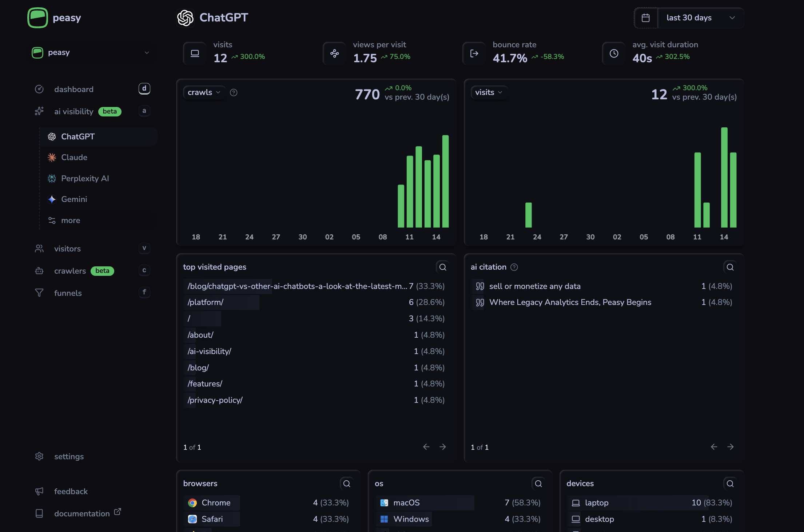This screenshot has width=804, height=532.
Task: Select the chatgpt-vs-other-ai-chatbots blog page row
Action: point(316,286)
